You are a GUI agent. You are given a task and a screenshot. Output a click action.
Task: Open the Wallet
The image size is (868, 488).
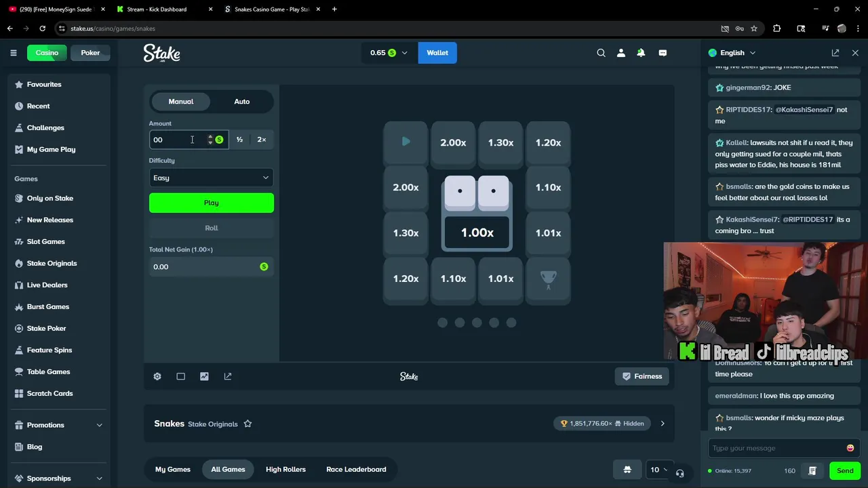[437, 53]
